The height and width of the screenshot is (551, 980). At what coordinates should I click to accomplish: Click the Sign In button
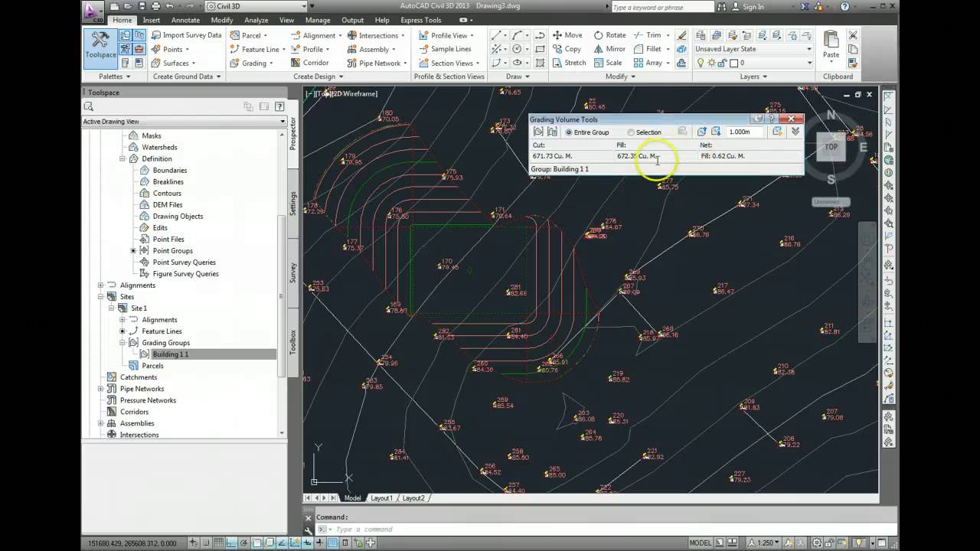pos(753,7)
